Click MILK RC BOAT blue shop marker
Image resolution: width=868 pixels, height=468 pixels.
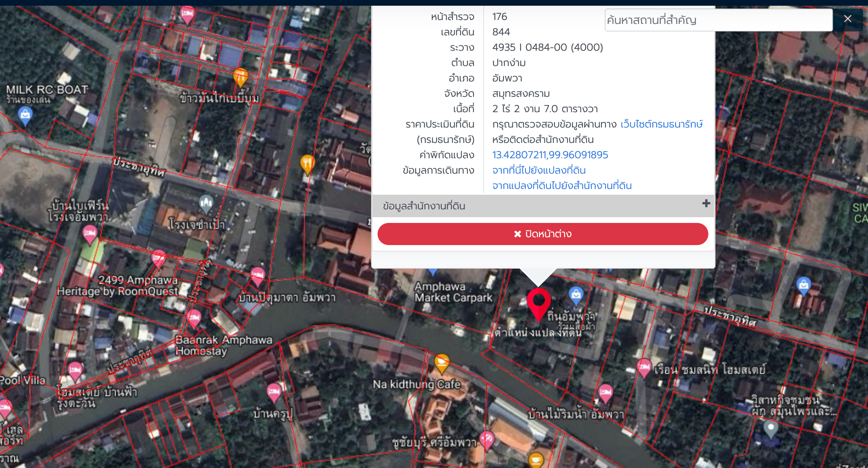tap(25, 115)
